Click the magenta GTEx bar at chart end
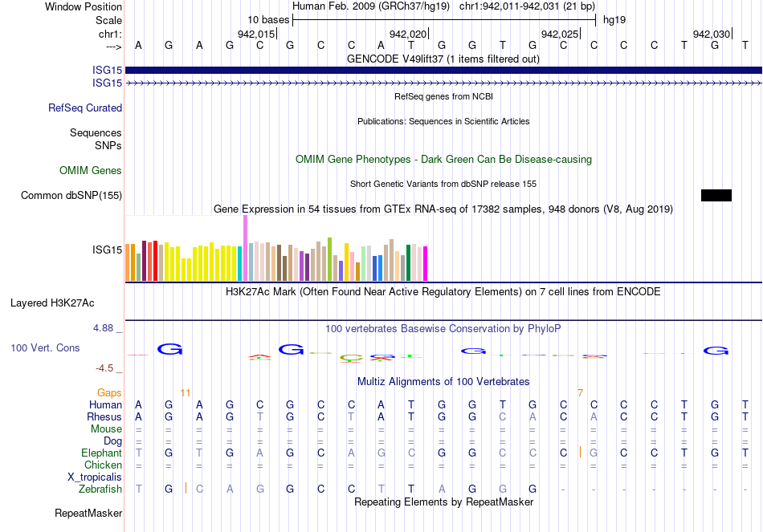The height and width of the screenshot is (532, 763). [426, 263]
